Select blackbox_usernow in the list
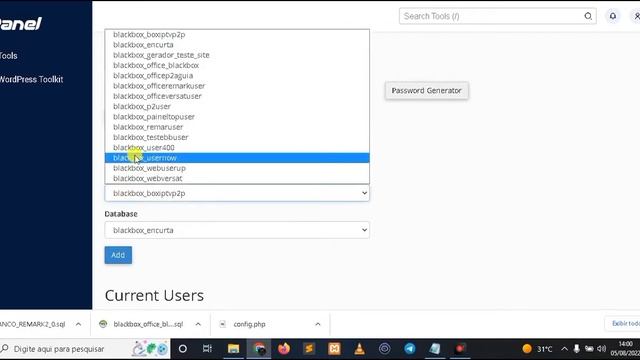The height and width of the screenshot is (360, 640). 237,158
